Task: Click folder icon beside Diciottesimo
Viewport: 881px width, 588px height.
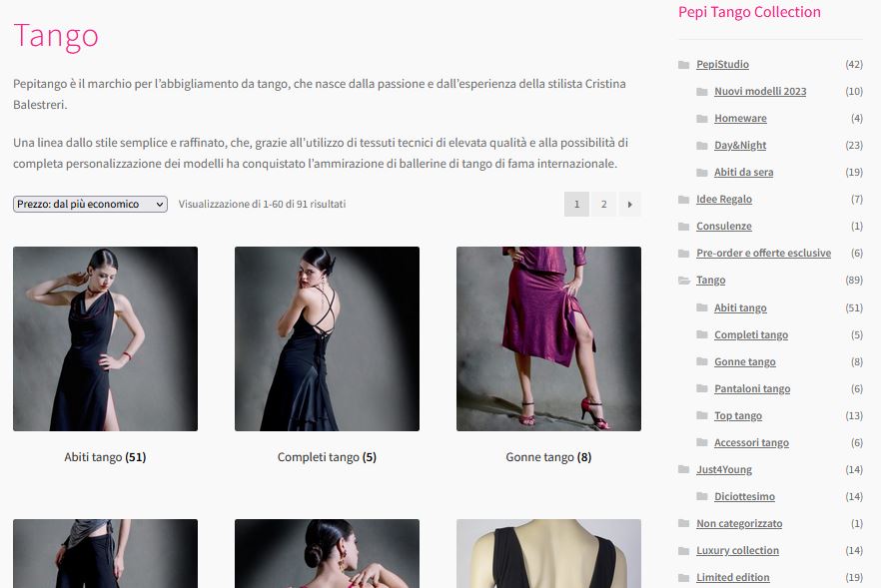Action: pyautogui.click(x=702, y=496)
